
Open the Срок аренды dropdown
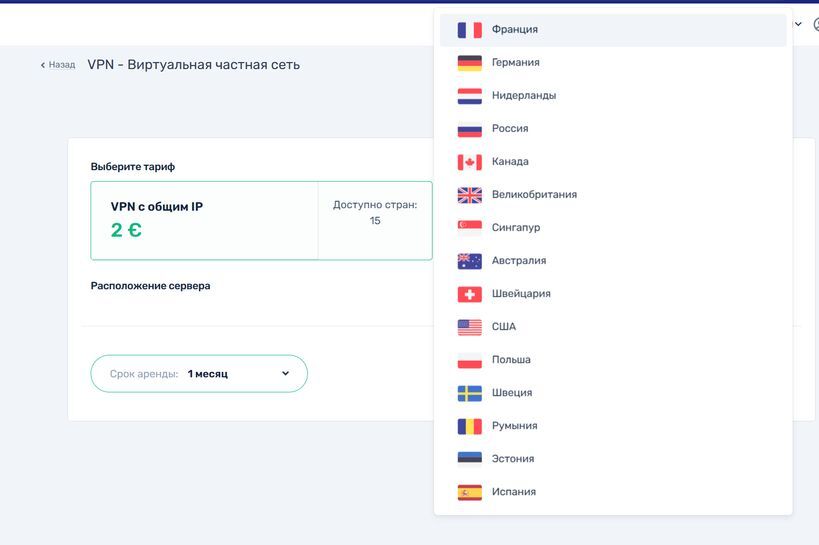(199, 374)
